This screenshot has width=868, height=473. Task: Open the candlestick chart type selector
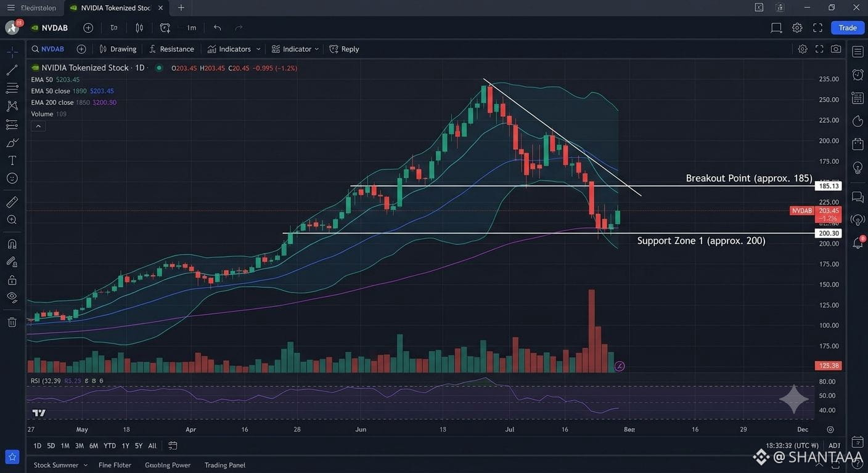tap(139, 28)
